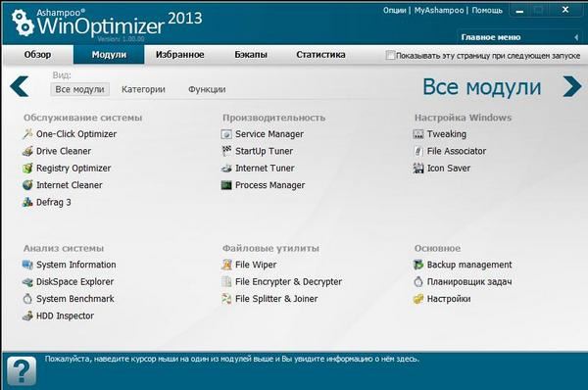This screenshot has height=390, width=588.
Task: Open the Backup management text link
Action: tap(469, 265)
